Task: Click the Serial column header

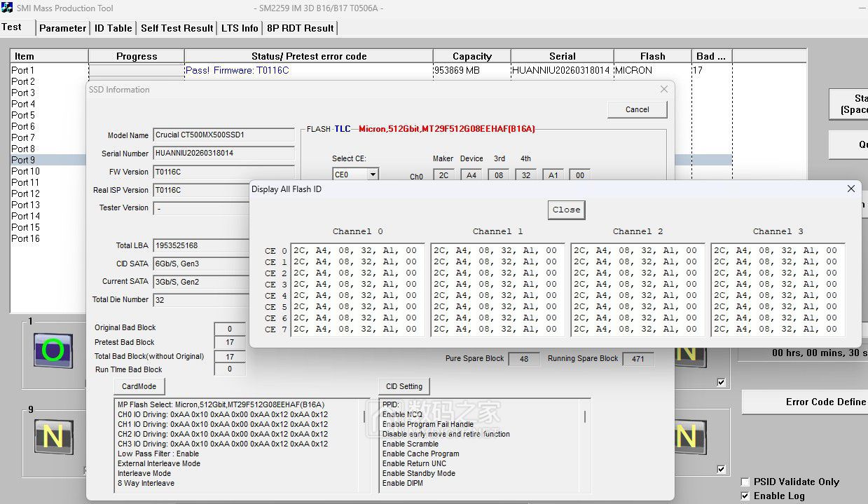Action: coord(563,56)
